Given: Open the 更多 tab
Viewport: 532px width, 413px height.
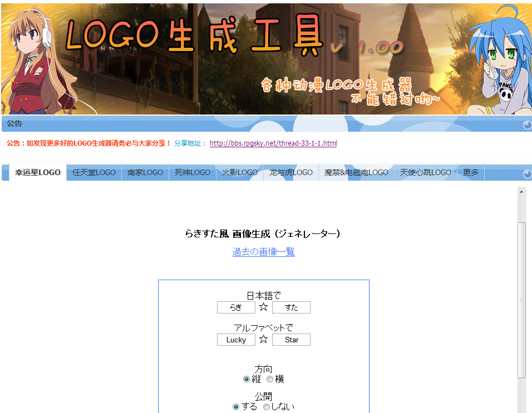Looking at the screenshot, I should 471,172.
